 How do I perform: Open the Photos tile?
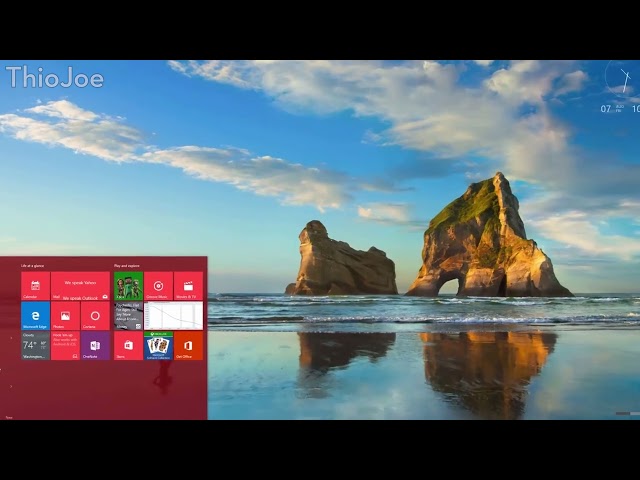coord(65,316)
